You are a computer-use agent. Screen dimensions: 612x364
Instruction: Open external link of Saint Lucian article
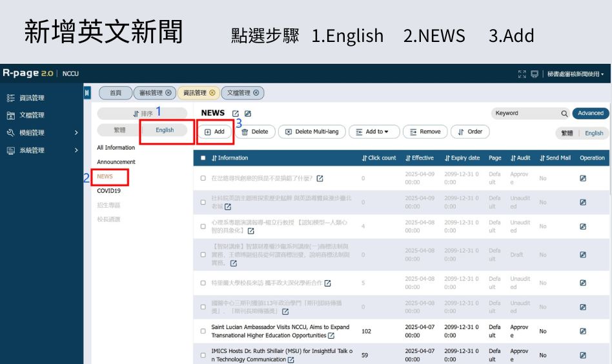pos(331,336)
